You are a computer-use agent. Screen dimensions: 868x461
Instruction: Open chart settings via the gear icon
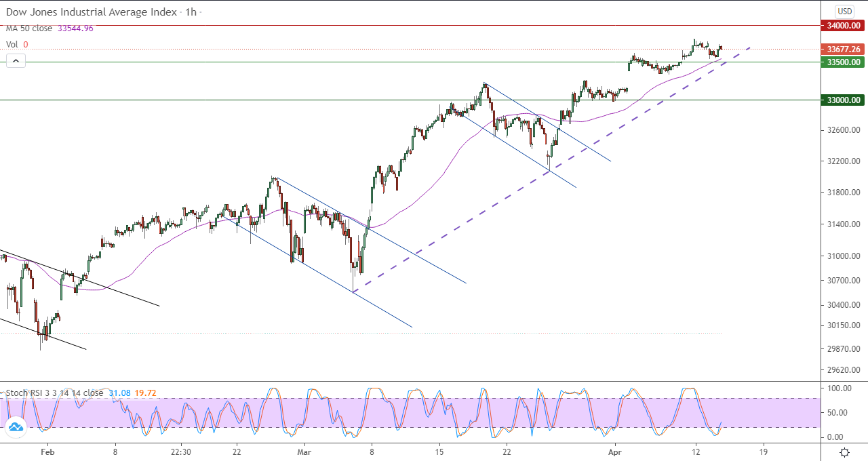click(845, 452)
